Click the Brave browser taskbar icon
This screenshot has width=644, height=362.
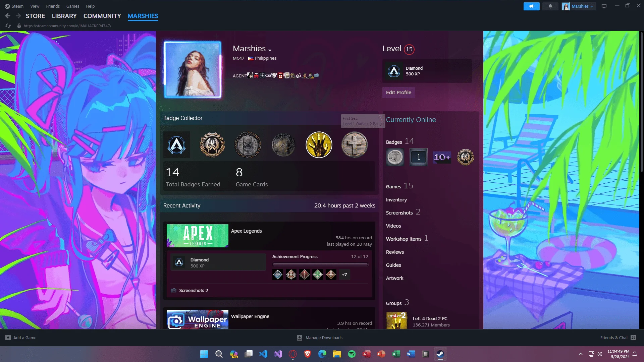point(308,354)
